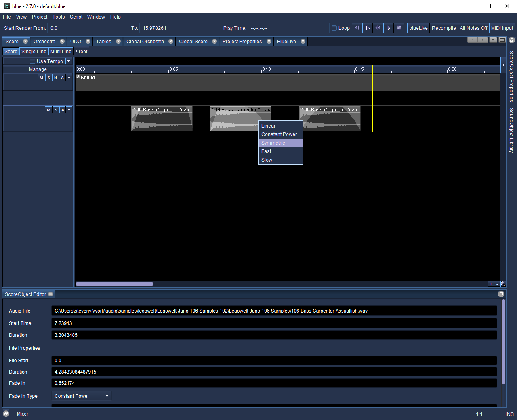Select Symmetric from the fade type menu

point(273,143)
